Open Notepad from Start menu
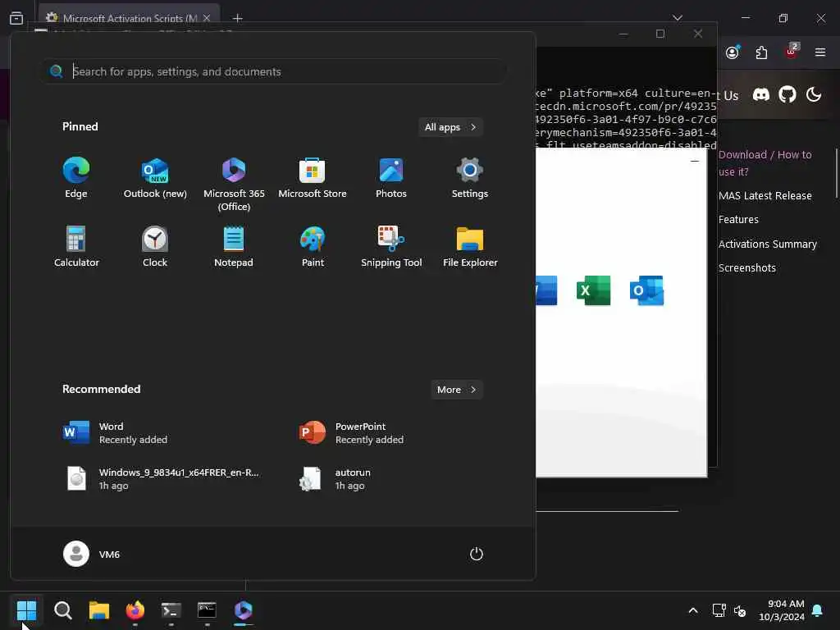The image size is (840, 630). [x=234, y=246]
